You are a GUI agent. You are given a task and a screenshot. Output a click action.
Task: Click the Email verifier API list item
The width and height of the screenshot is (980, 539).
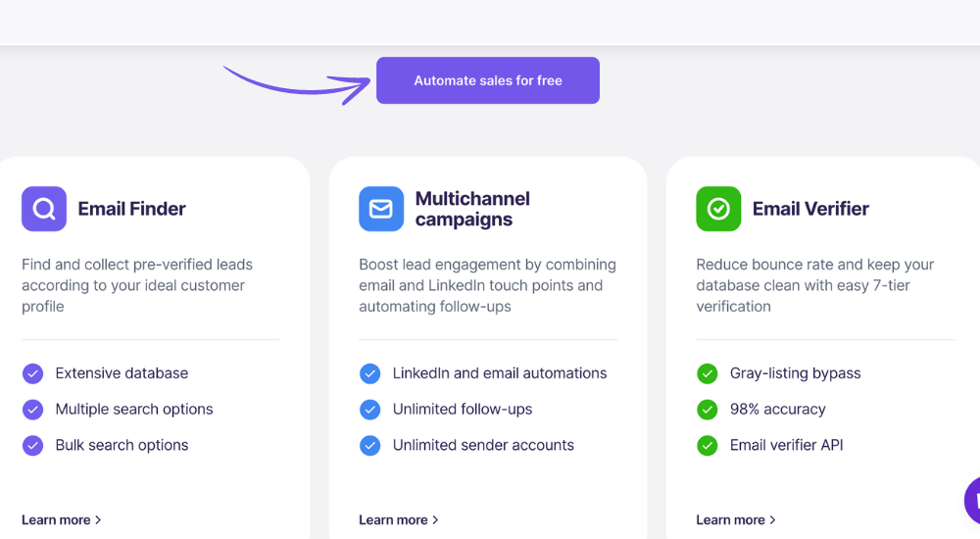tap(786, 445)
